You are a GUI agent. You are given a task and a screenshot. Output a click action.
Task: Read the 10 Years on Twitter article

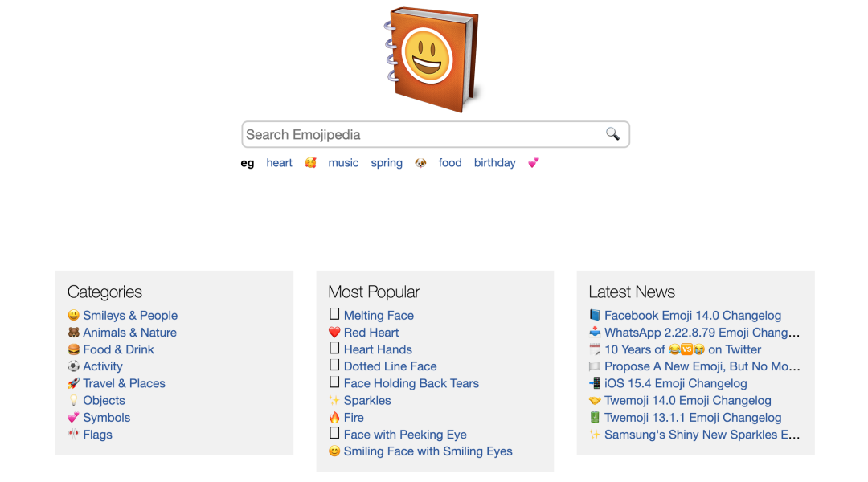[x=682, y=349]
